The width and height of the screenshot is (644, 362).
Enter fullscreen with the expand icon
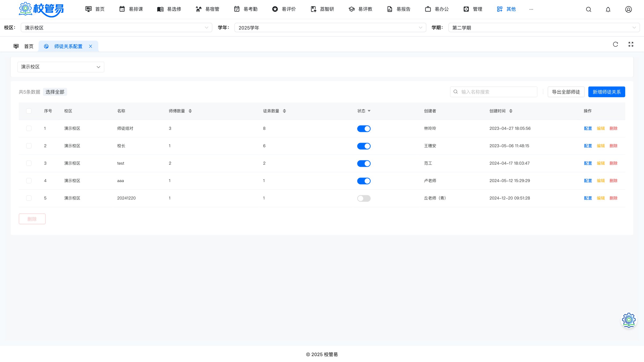click(x=631, y=44)
